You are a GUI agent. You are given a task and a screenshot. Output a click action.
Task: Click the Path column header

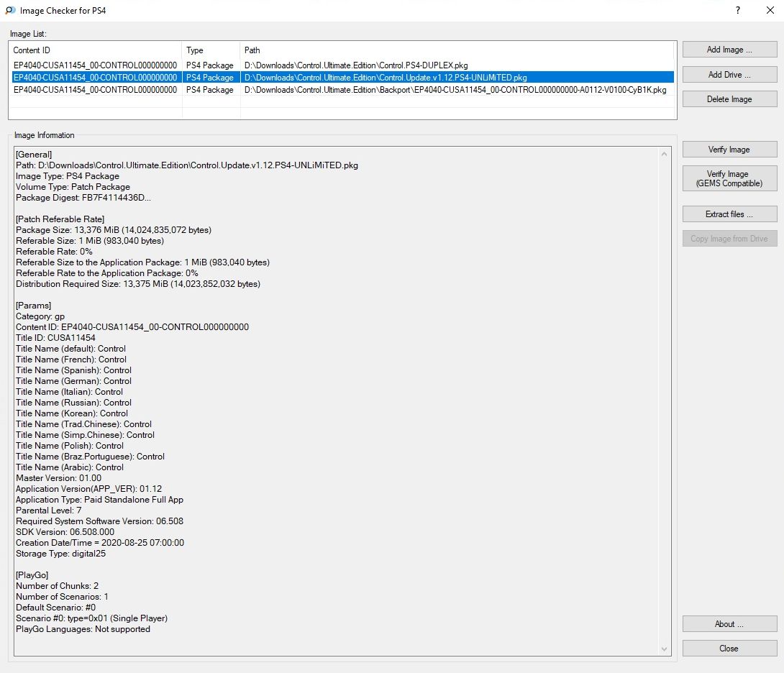(x=457, y=50)
